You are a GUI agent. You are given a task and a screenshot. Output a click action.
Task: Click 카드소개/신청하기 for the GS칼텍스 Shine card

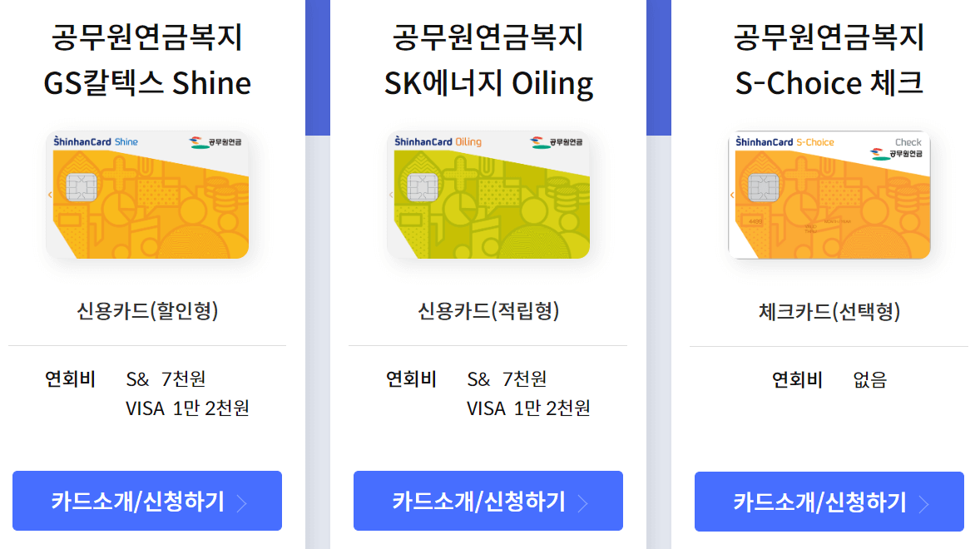[x=147, y=501]
